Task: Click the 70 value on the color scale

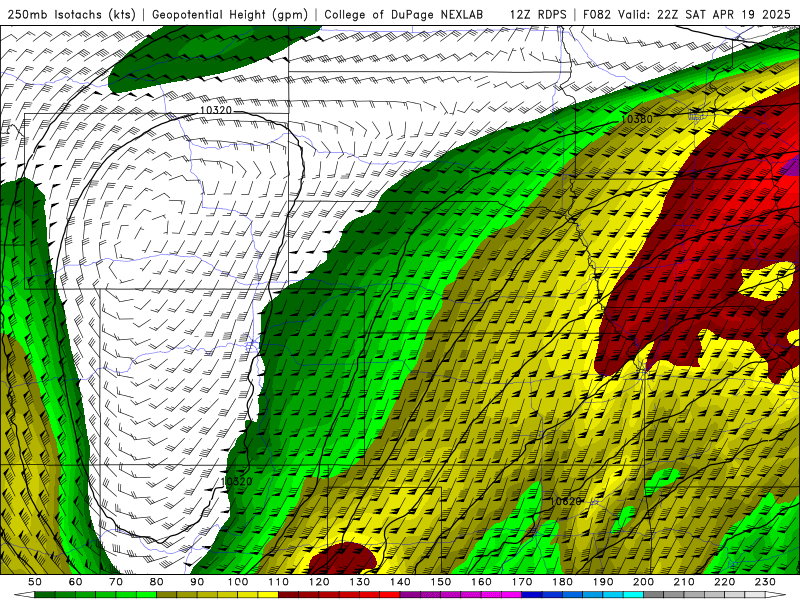Action: tap(116, 582)
